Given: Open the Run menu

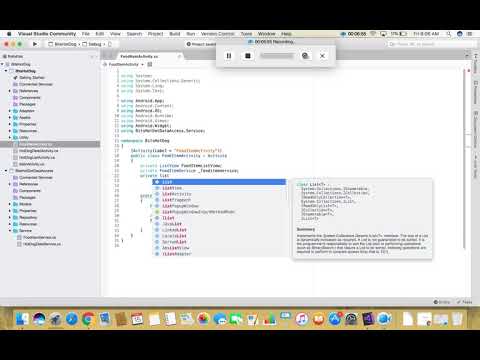Looking at the screenshot, I should click(191, 34).
